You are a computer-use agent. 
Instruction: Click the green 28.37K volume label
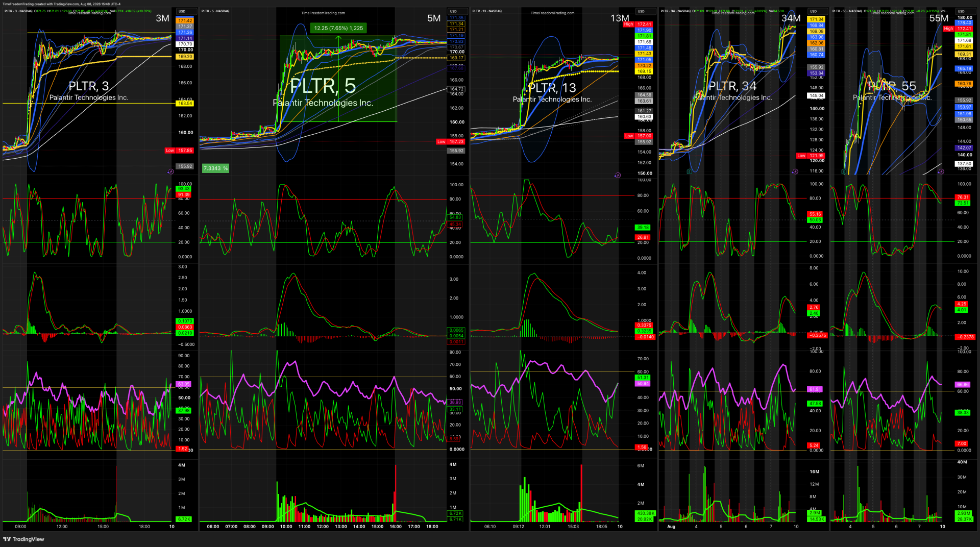coord(964,519)
